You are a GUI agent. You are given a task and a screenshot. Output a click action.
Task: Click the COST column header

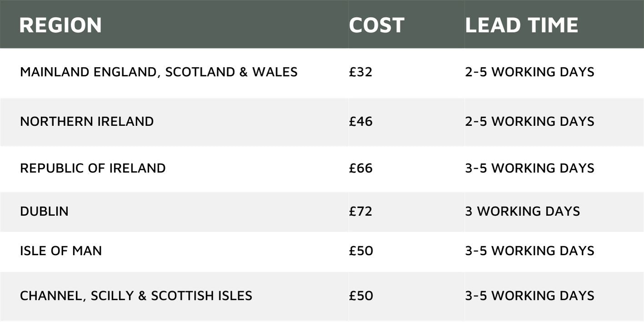coord(376,25)
